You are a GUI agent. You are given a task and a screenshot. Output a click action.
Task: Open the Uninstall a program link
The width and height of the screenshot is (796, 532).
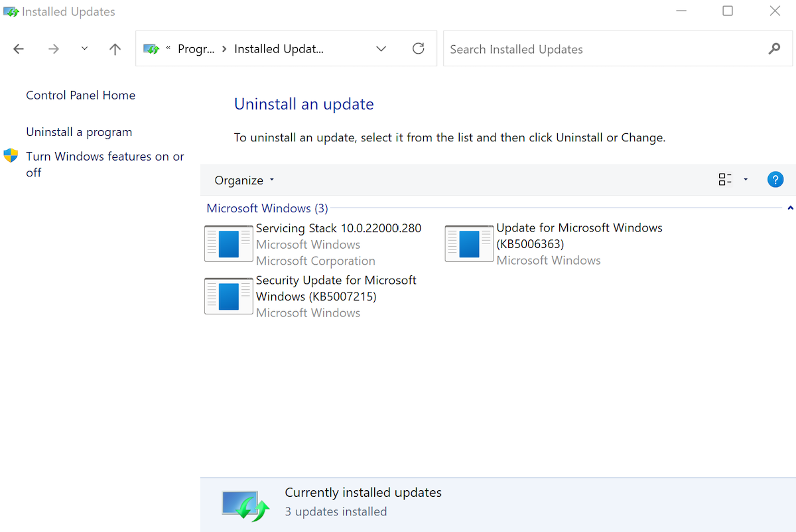tap(79, 131)
